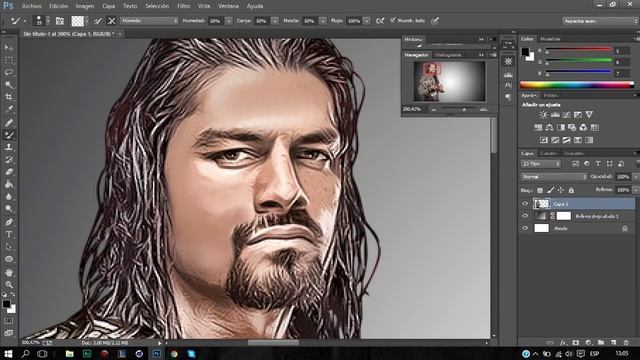The width and height of the screenshot is (640, 360).
Task: Add a Vibrance adjustment
Action: point(589,115)
